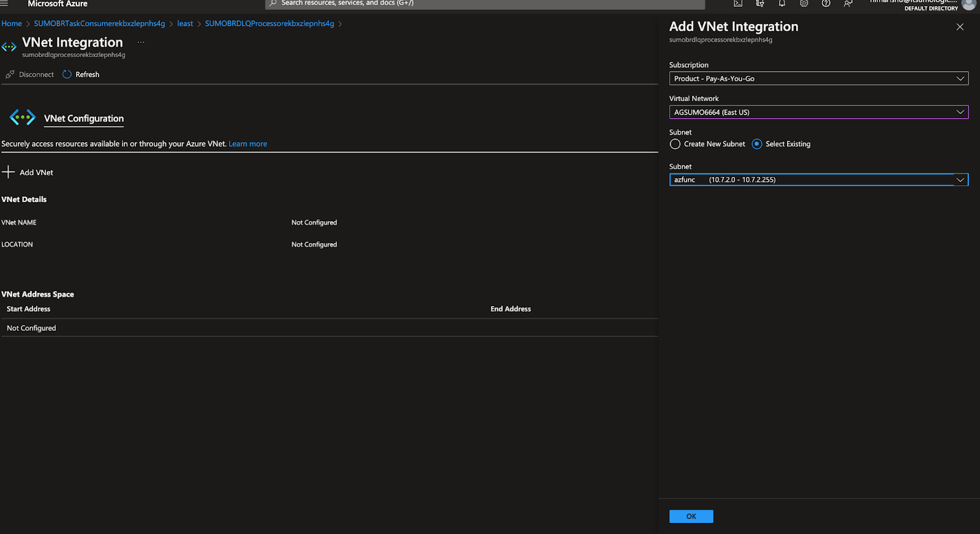980x534 pixels.
Task: Open the hamburger portal menu
Action: [4, 4]
